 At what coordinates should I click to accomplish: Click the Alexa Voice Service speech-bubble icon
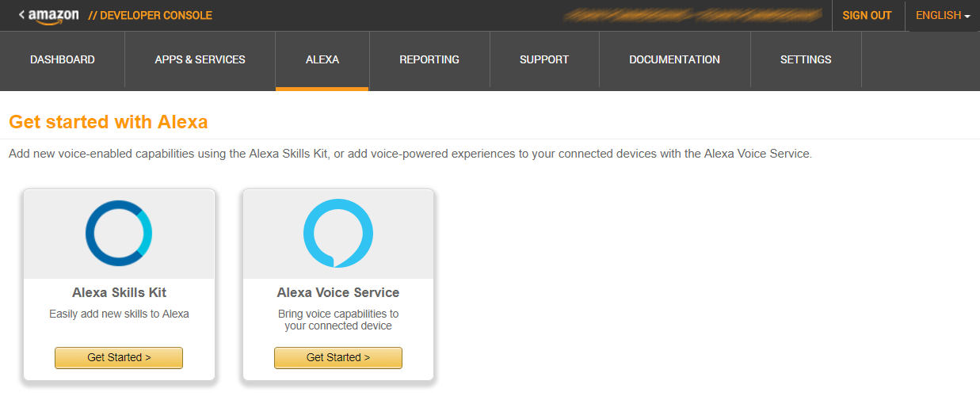338,234
